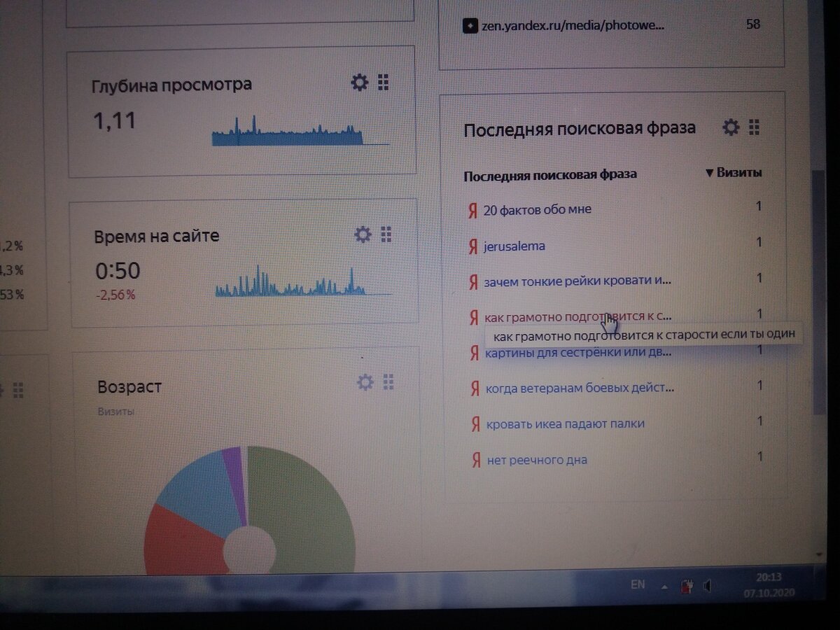Sort by Визиты column header

[734, 173]
